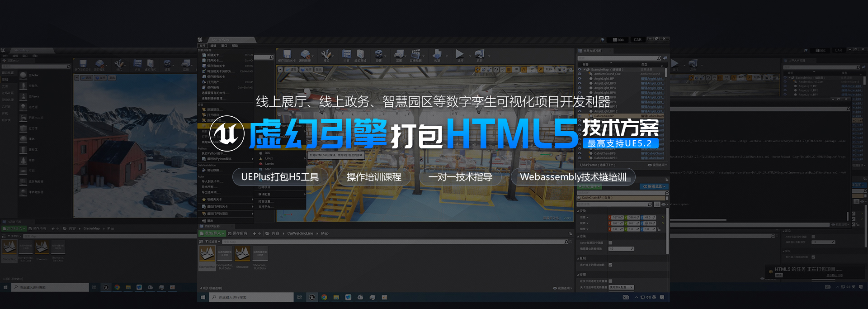Open the viewport options dropdown arrow
The height and width of the screenshot is (309, 868).
(x=280, y=70)
